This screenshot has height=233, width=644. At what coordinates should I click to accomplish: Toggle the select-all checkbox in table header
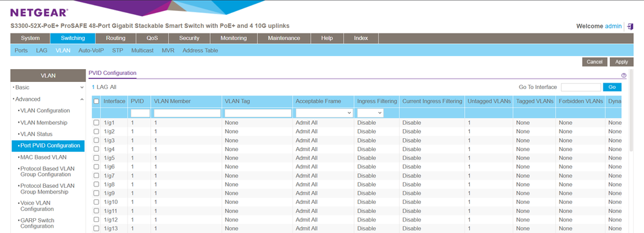click(x=96, y=101)
